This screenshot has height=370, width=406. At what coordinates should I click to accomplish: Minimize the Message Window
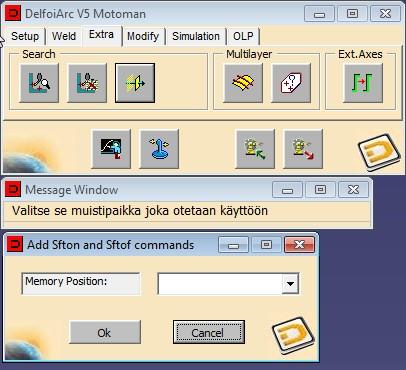287,190
